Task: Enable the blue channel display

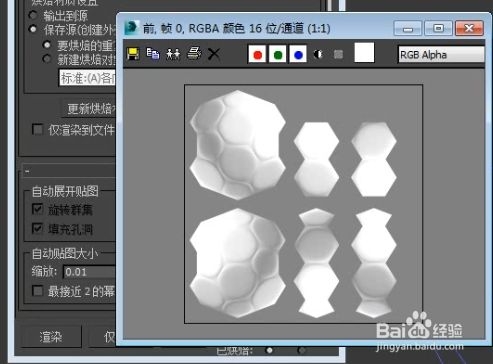Action: (298, 54)
